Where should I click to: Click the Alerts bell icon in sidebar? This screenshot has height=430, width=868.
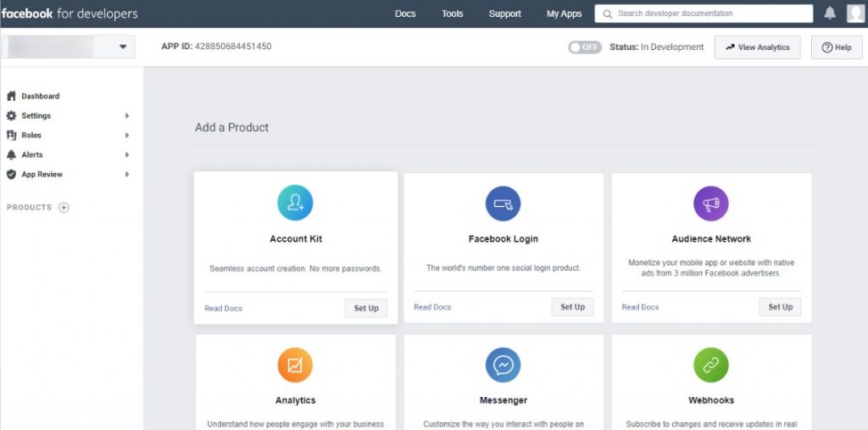click(11, 154)
